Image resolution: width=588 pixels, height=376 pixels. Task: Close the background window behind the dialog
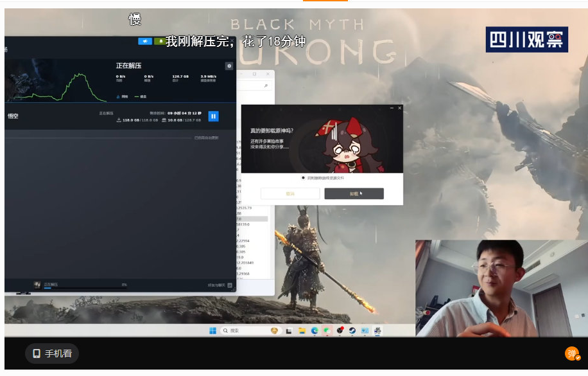point(268,74)
